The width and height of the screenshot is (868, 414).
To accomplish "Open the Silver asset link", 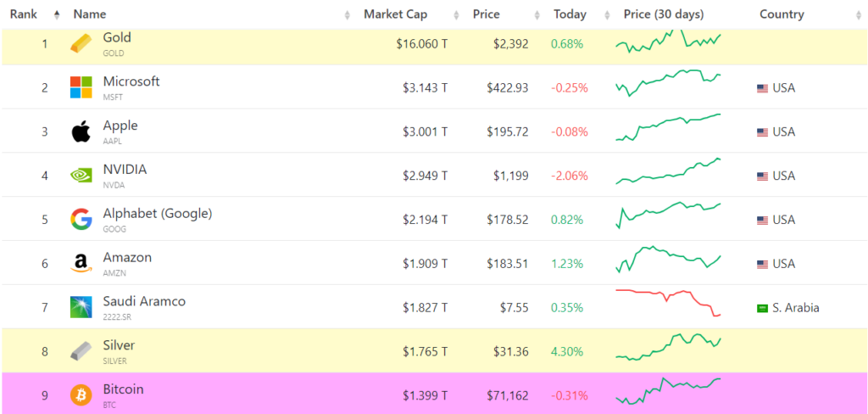I will pos(119,345).
